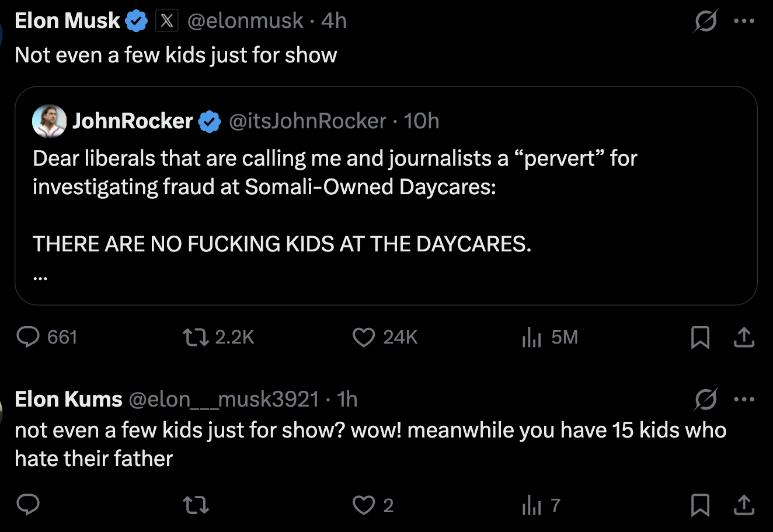Bookmark Elon Musk's tweet
The image size is (773, 532).
pos(700,337)
